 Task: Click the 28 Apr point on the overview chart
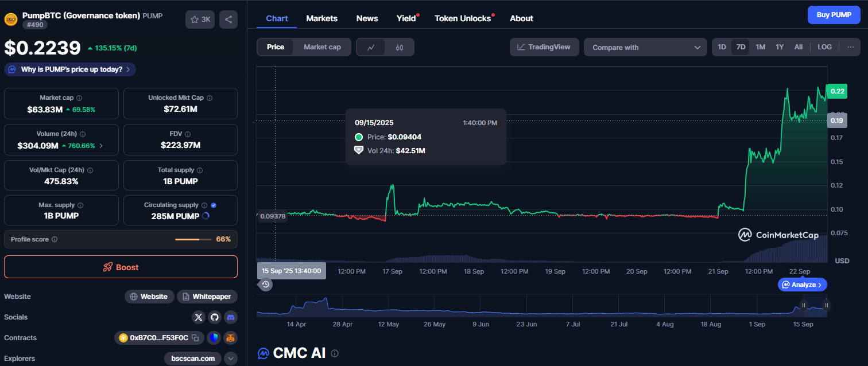[x=343, y=324]
